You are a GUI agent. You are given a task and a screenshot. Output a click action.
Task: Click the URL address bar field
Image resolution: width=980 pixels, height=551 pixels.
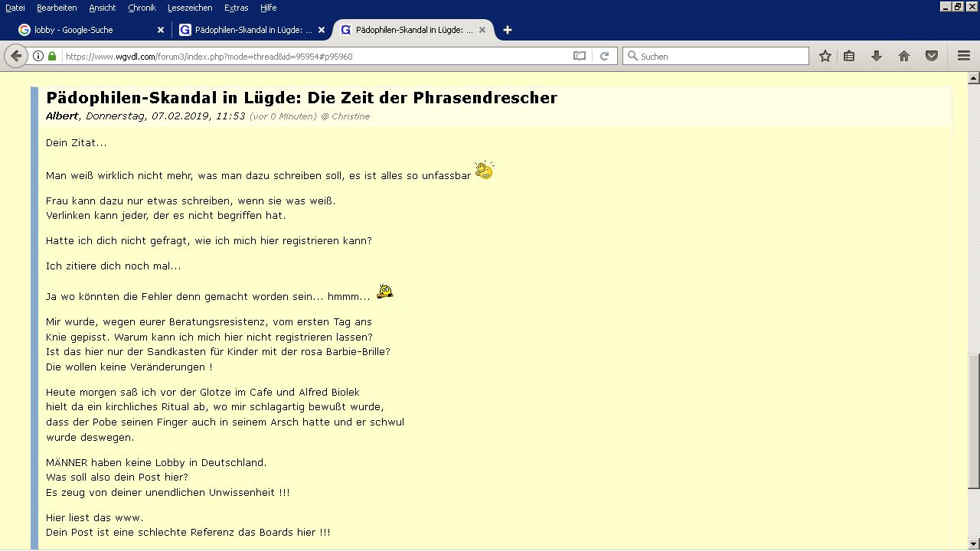point(306,56)
